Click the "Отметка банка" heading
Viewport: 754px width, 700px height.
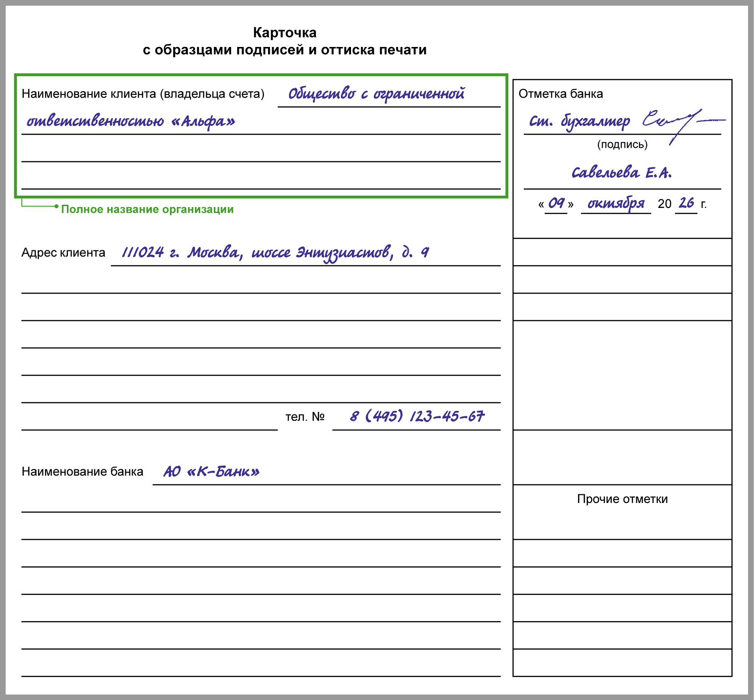[561, 94]
